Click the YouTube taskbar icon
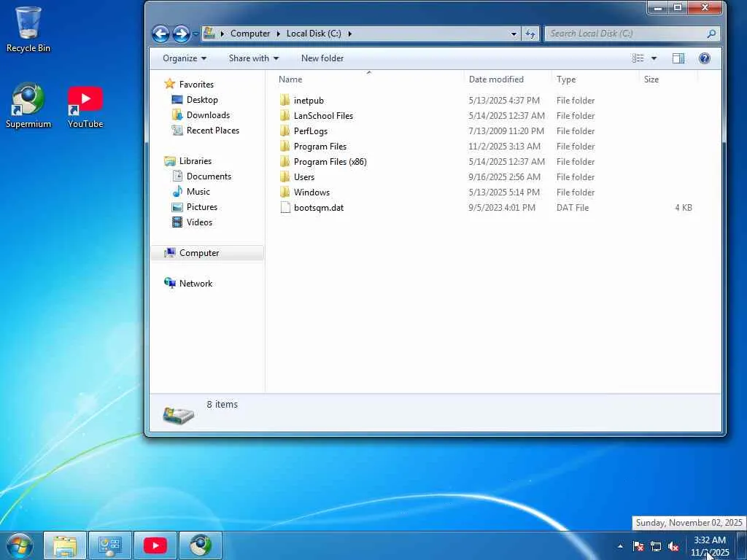The height and width of the screenshot is (560, 747). tap(155, 546)
